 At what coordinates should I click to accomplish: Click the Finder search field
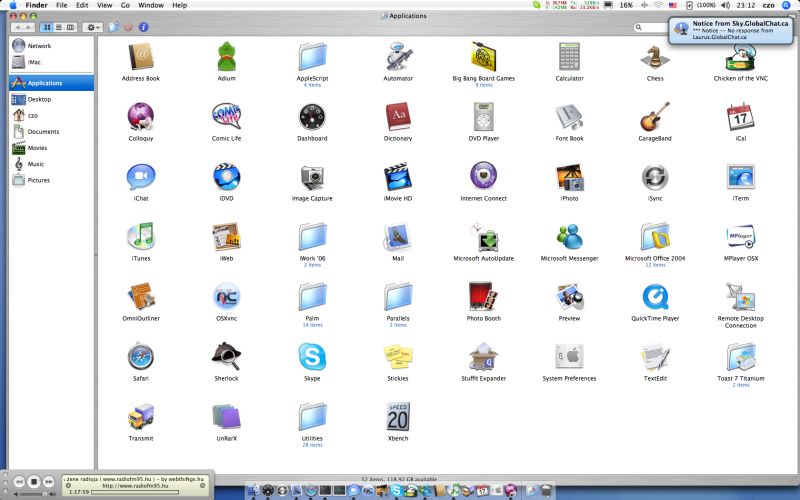coord(652,27)
